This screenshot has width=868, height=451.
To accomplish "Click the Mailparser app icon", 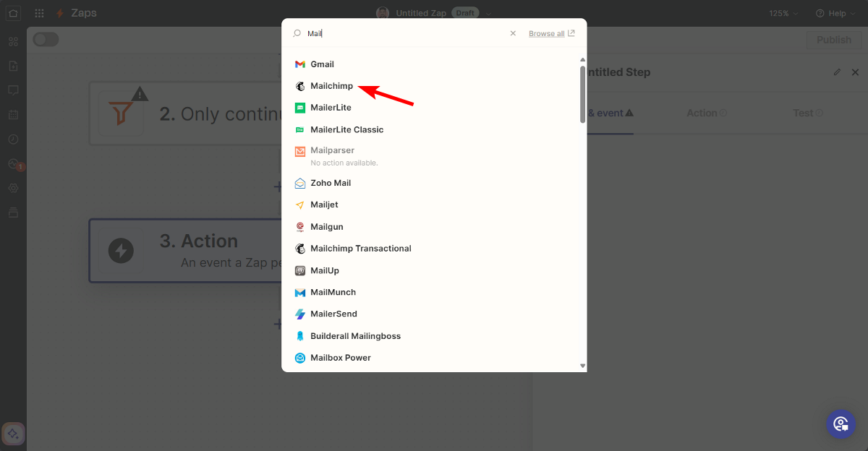I will tap(300, 151).
